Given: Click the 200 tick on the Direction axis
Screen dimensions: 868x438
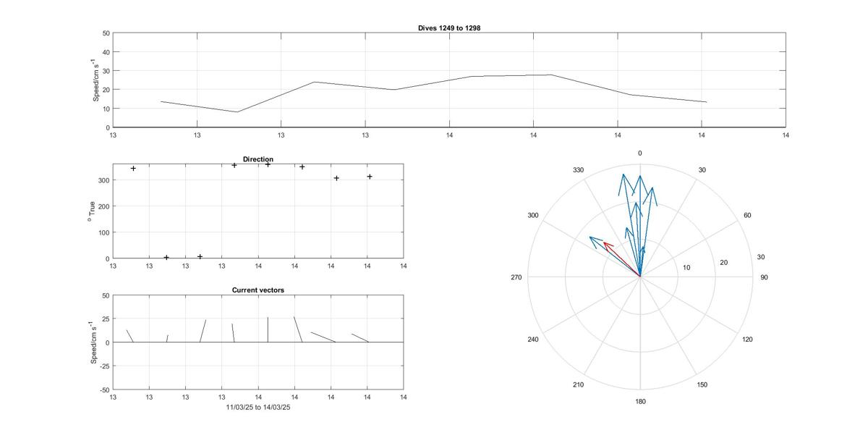Looking at the screenshot, I should point(103,206).
